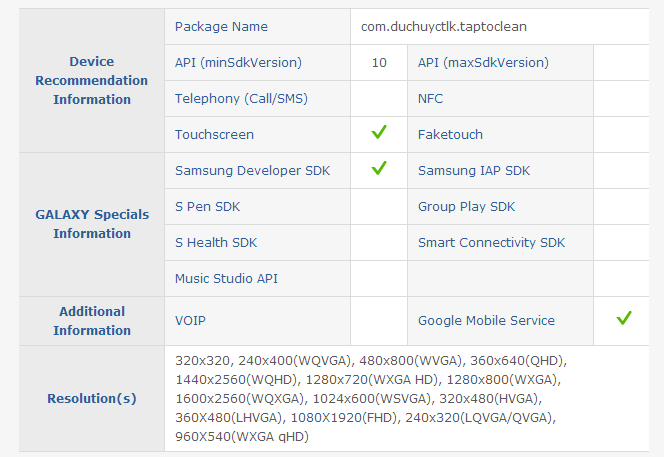Click the Package Name label
This screenshot has height=457, width=664.
[221, 27]
